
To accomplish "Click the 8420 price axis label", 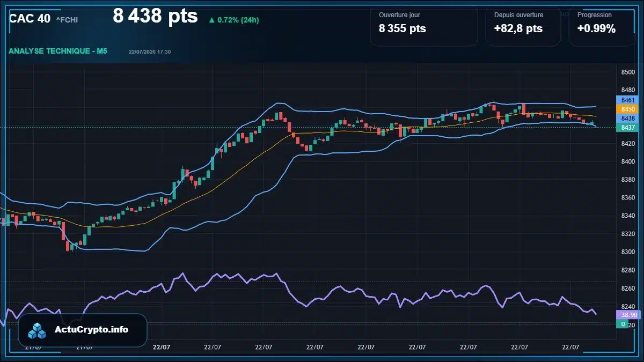I will (628, 144).
